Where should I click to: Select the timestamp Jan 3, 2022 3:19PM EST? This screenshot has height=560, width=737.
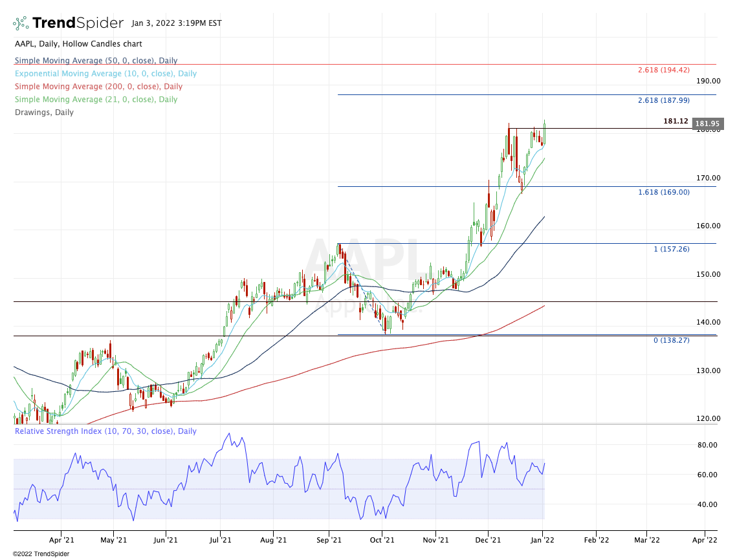[x=177, y=23]
